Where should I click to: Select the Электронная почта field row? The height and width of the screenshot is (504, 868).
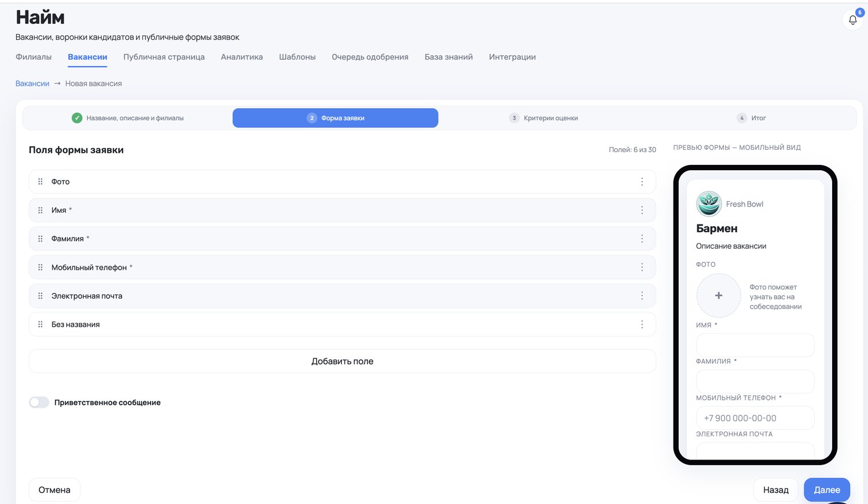(x=342, y=296)
